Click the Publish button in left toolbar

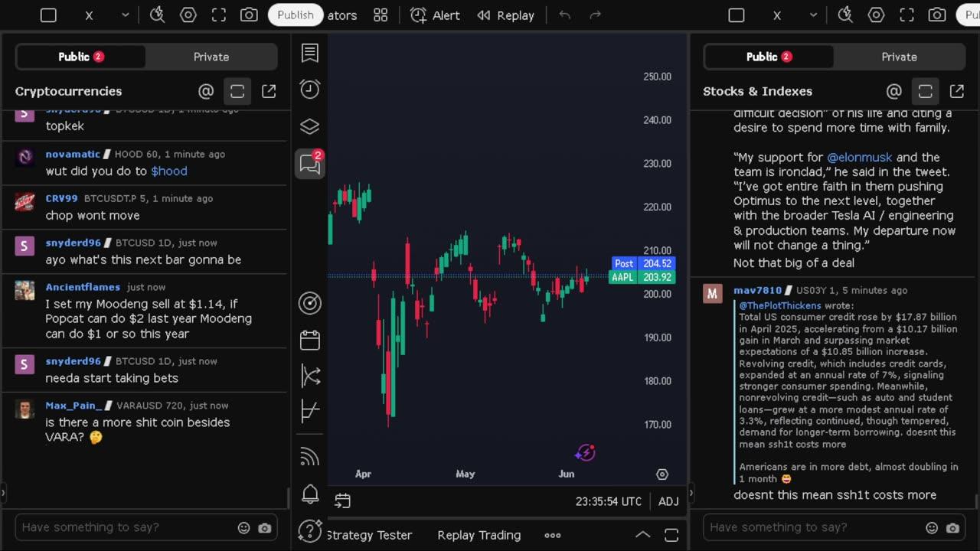pos(296,15)
